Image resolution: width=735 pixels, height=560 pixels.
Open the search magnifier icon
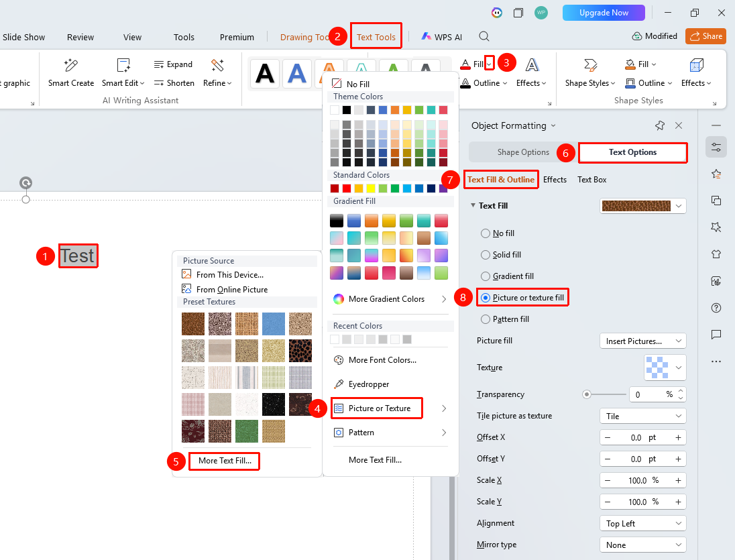click(x=484, y=37)
